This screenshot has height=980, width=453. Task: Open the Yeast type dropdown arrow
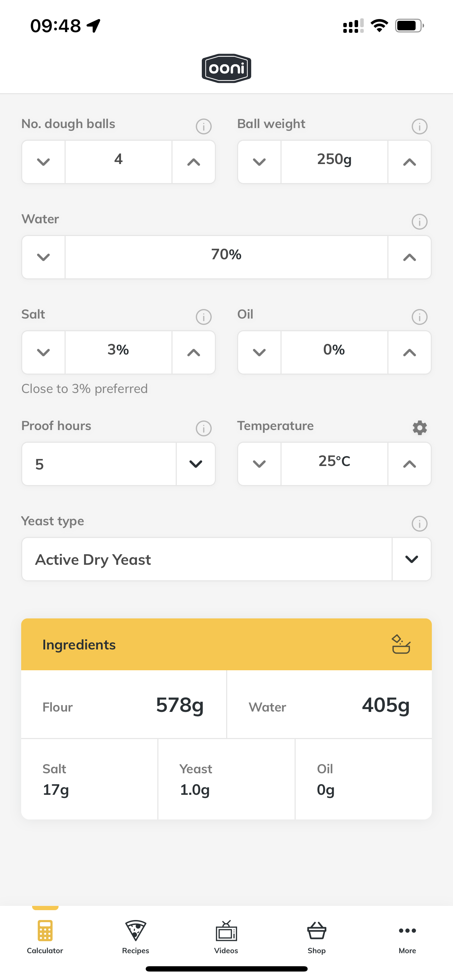[411, 559]
